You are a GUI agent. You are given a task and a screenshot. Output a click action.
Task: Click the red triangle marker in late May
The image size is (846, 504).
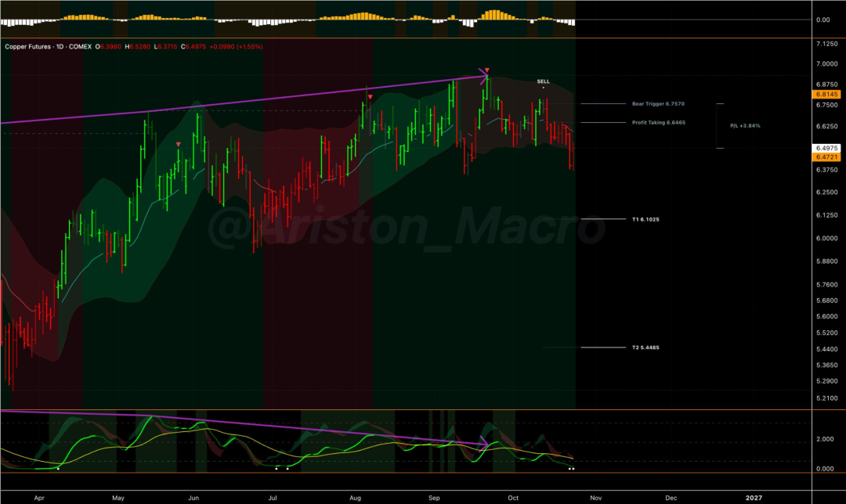pyautogui.click(x=179, y=145)
